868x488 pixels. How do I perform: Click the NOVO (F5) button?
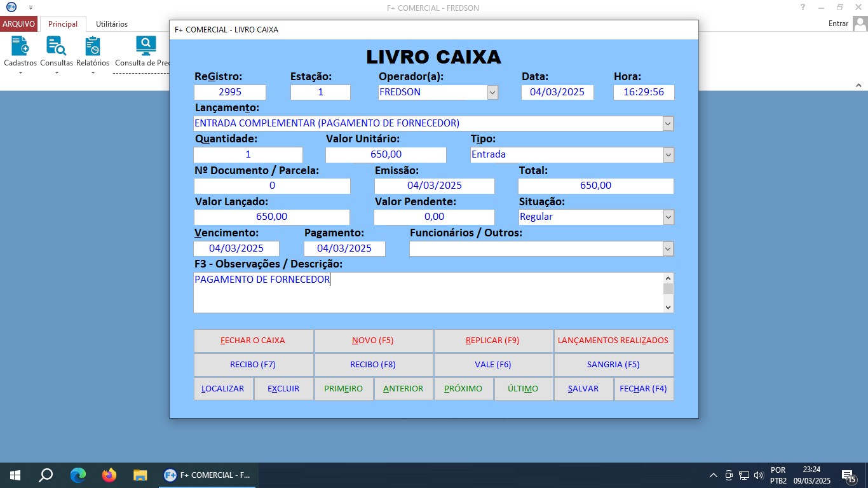coord(373,341)
